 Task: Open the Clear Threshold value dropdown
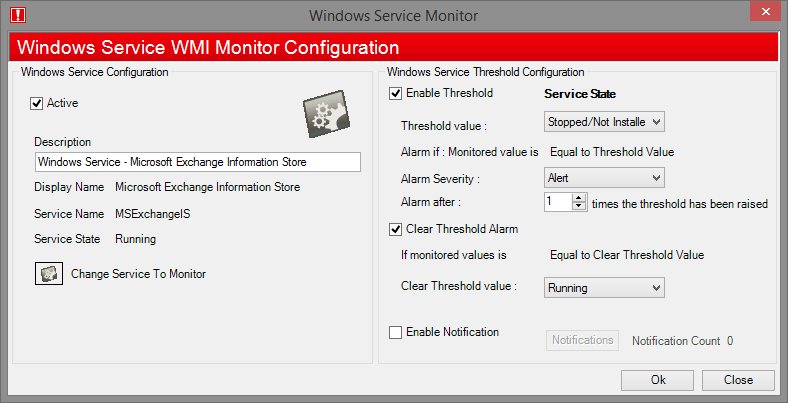[604, 288]
